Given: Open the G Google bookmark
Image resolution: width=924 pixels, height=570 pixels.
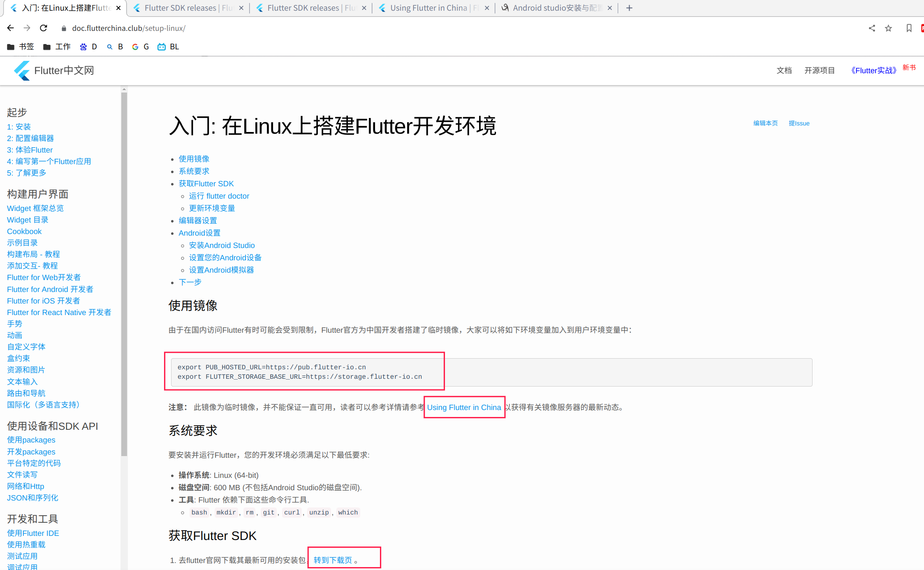Looking at the screenshot, I should tap(140, 46).
